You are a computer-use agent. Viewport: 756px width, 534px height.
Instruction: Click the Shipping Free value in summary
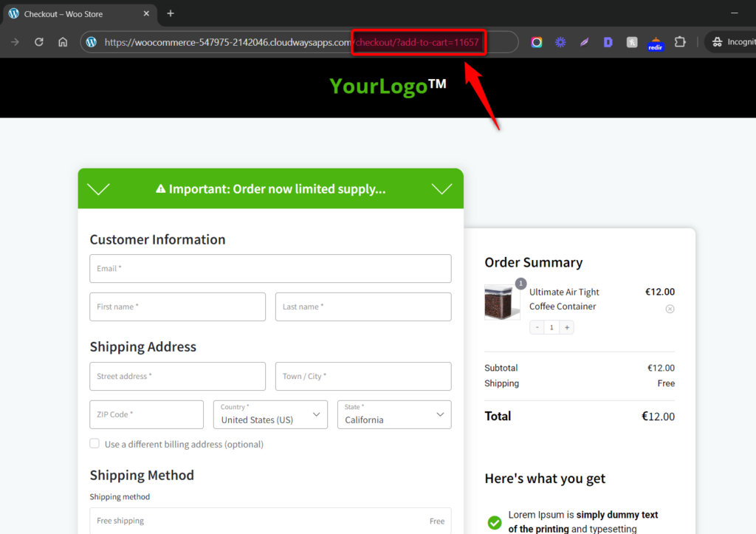tap(666, 383)
